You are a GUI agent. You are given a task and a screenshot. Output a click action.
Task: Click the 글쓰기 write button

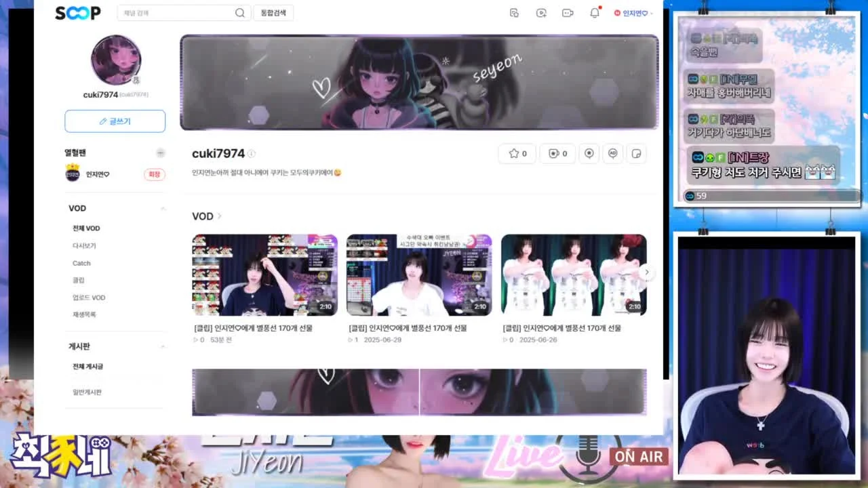point(115,121)
